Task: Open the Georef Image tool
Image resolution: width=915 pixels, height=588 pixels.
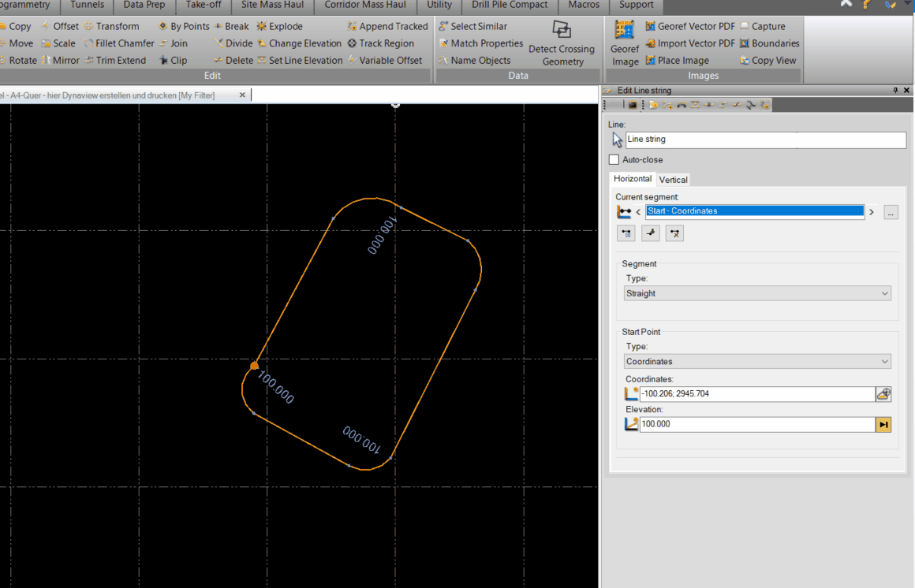Action: pyautogui.click(x=624, y=43)
